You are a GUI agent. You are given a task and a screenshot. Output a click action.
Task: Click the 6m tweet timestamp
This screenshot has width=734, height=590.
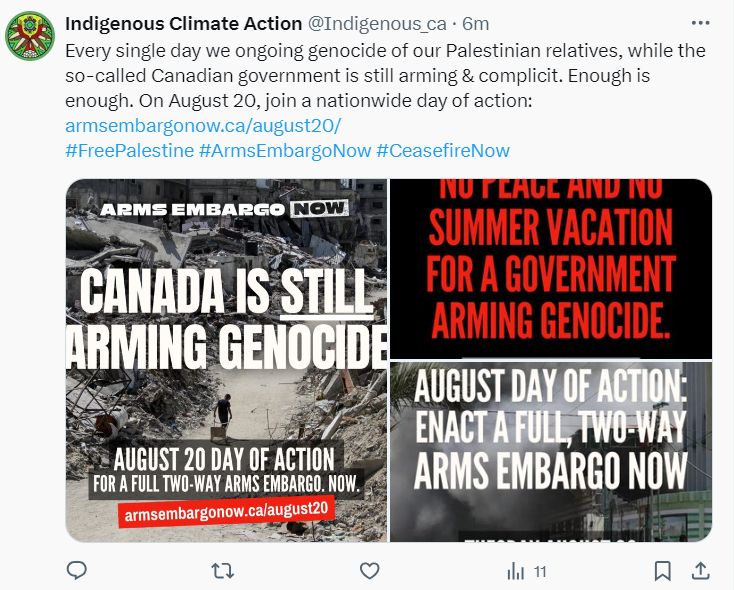coord(478,24)
